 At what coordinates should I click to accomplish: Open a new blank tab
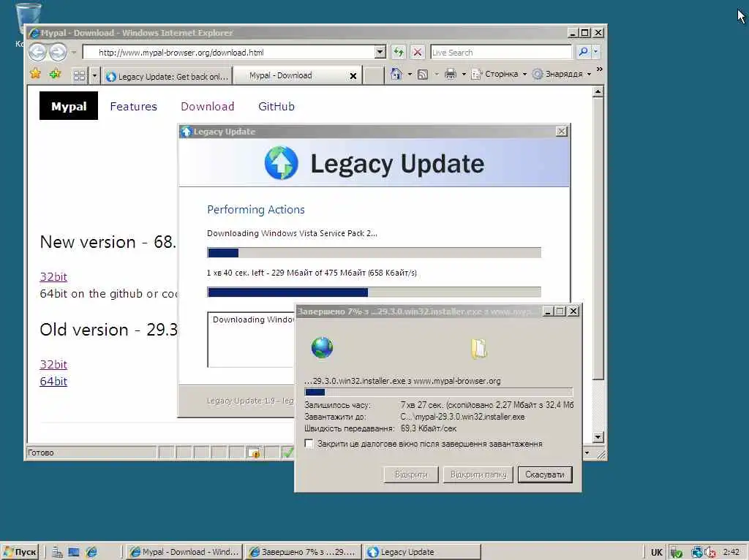(374, 76)
